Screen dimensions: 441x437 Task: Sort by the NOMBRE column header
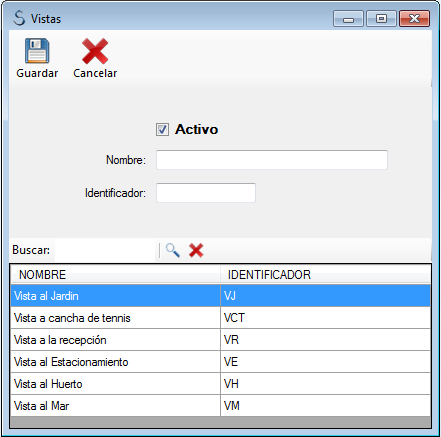coord(115,275)
